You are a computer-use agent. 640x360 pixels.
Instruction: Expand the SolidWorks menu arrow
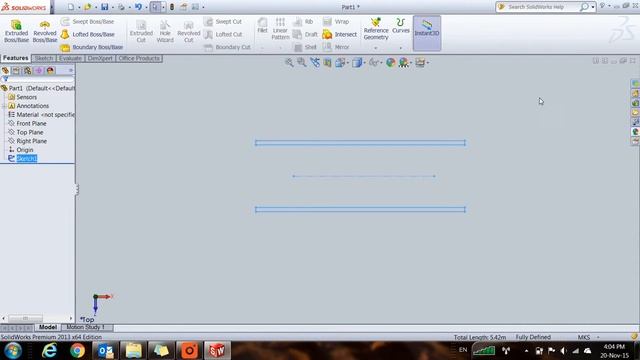[52, 7]
